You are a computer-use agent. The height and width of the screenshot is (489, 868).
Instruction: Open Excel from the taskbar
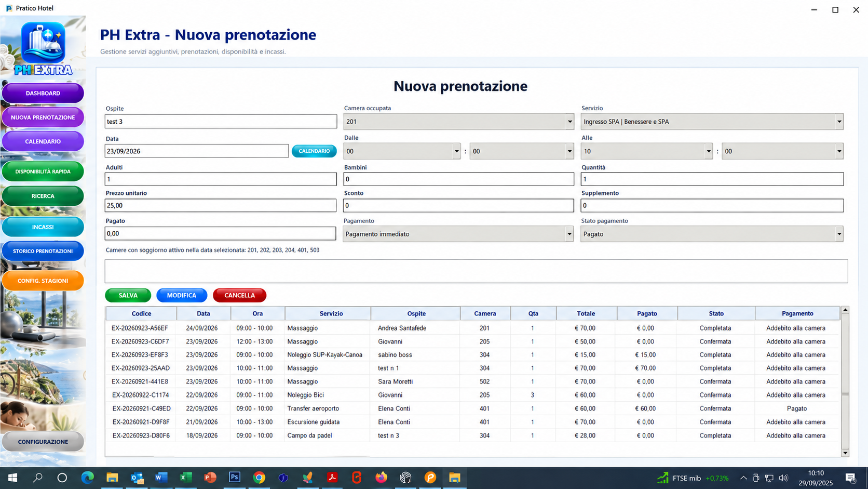185,478
